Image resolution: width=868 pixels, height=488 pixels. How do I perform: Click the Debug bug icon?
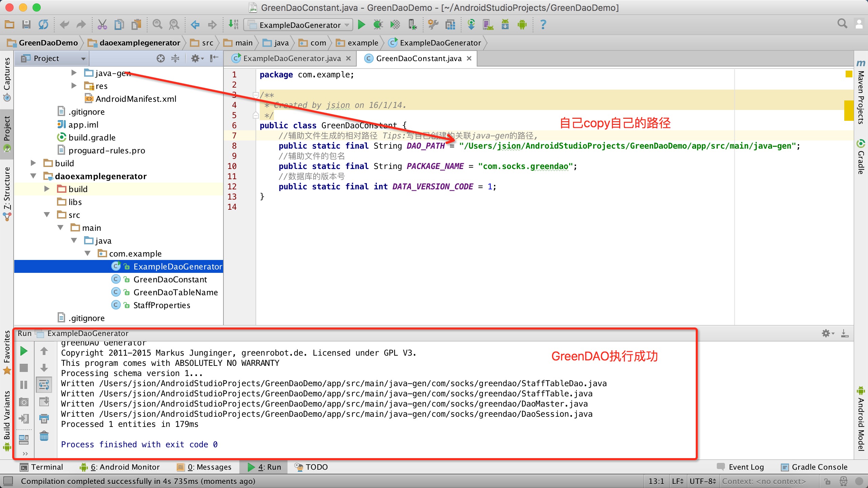pyautogui.click(x=378, y=24)
